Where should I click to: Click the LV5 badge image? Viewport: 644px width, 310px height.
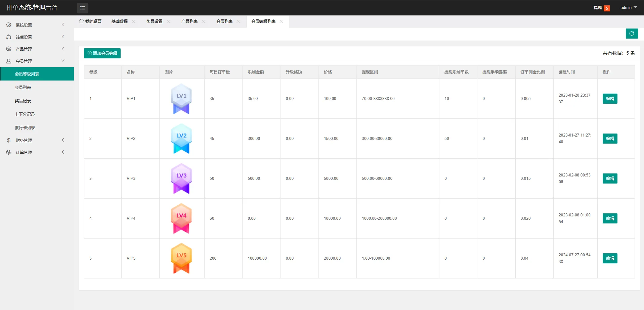pos(181,258)
